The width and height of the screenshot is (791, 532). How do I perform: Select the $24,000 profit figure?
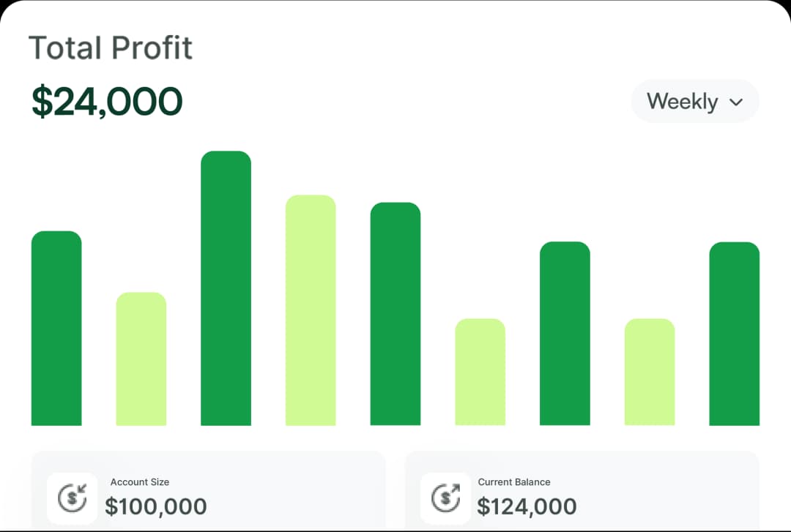(105, 100)
